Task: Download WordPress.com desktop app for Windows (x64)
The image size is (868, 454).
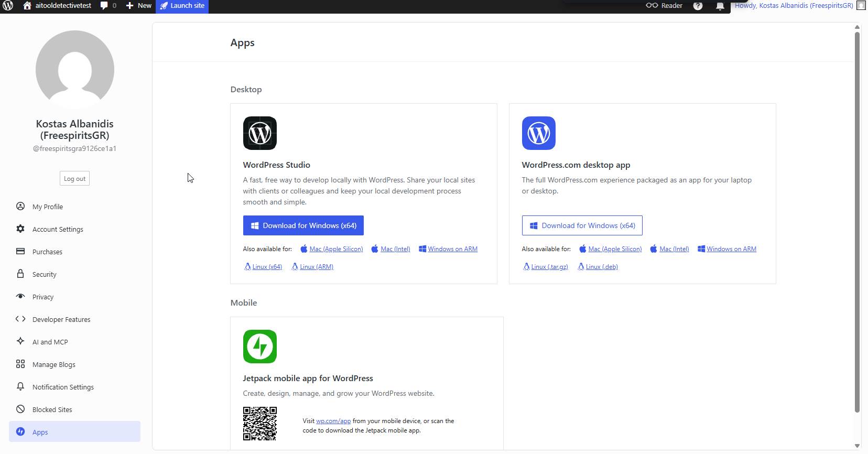Action: click(x=582, y=225)
